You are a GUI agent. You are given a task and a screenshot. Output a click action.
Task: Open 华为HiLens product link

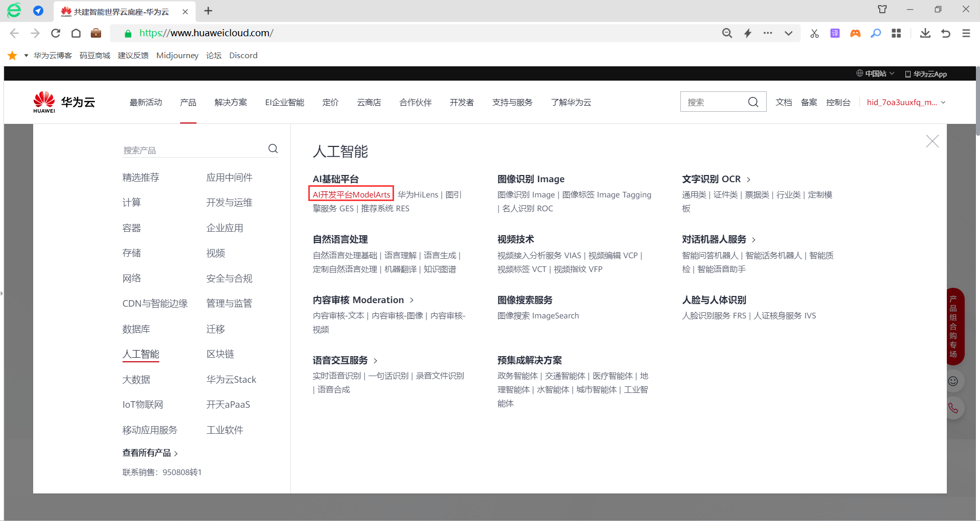pos(418,194)
